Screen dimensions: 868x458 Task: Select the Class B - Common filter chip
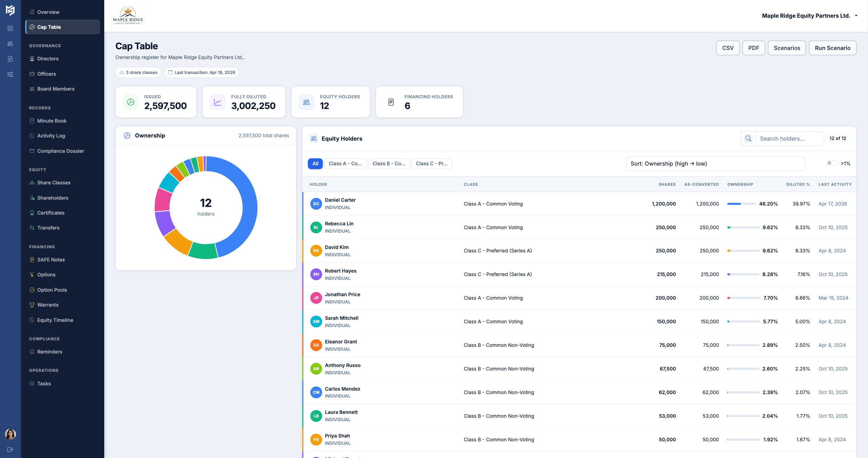(x=388, y=164)
